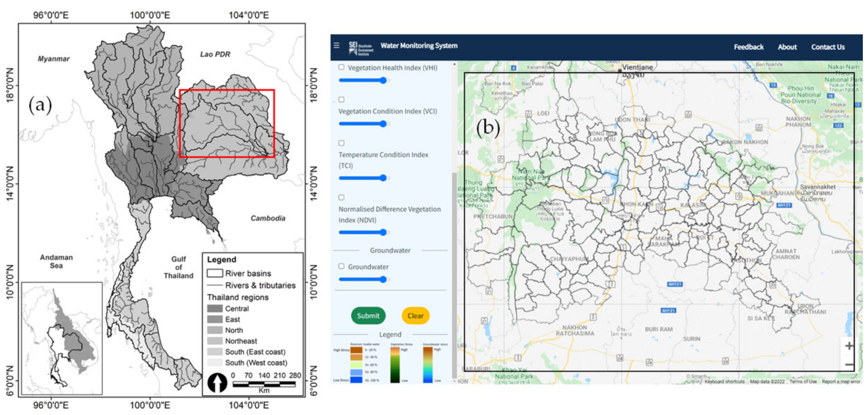
Task: Click the Vientiane city marker dot
Action: (620, 70)
